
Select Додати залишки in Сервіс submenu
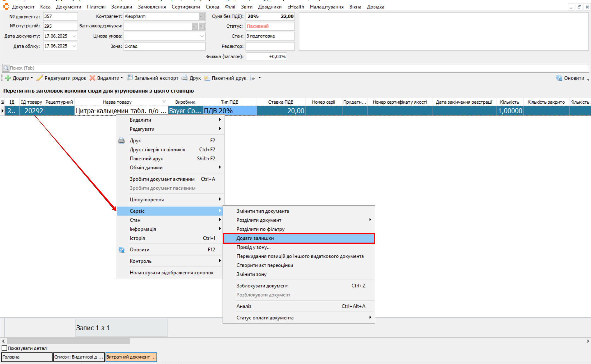click(255, 238)
